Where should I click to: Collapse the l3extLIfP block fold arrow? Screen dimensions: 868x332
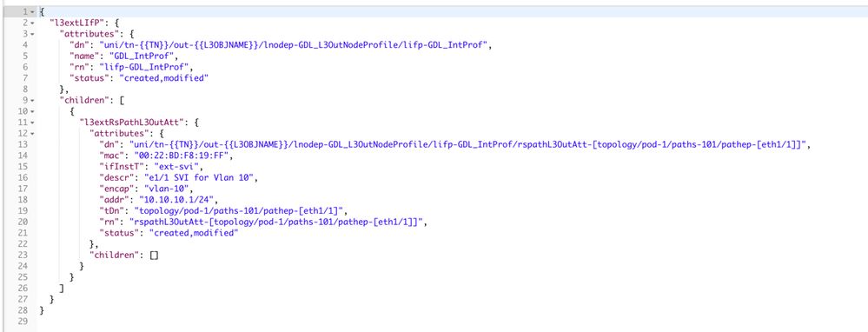(x=33, y=23)
